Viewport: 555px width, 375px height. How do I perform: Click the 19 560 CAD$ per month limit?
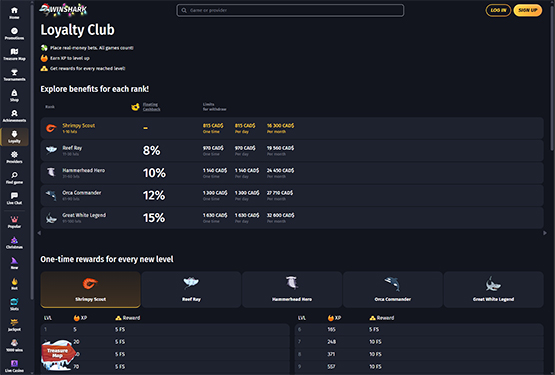tap(280, 148)
